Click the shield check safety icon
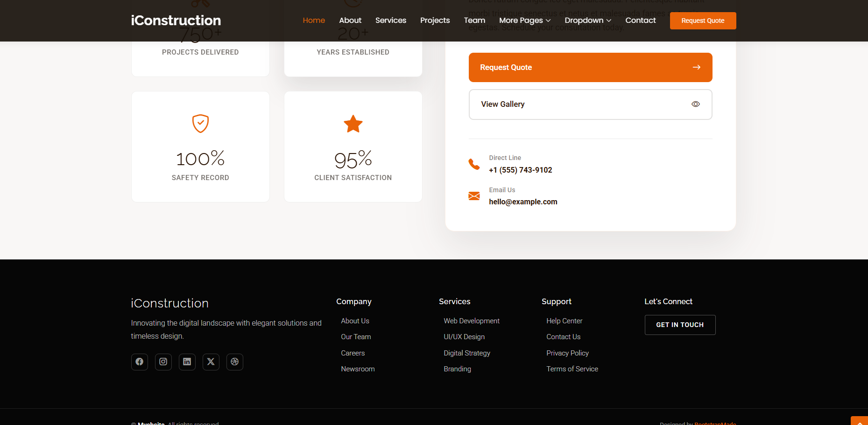 [200, 124]
